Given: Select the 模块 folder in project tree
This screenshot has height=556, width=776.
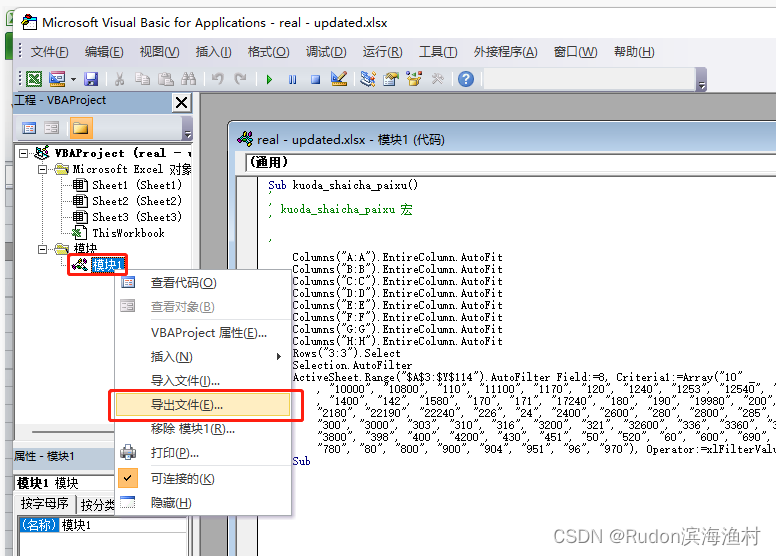Looking at the screenshot, I should click(x=85, y=249).
